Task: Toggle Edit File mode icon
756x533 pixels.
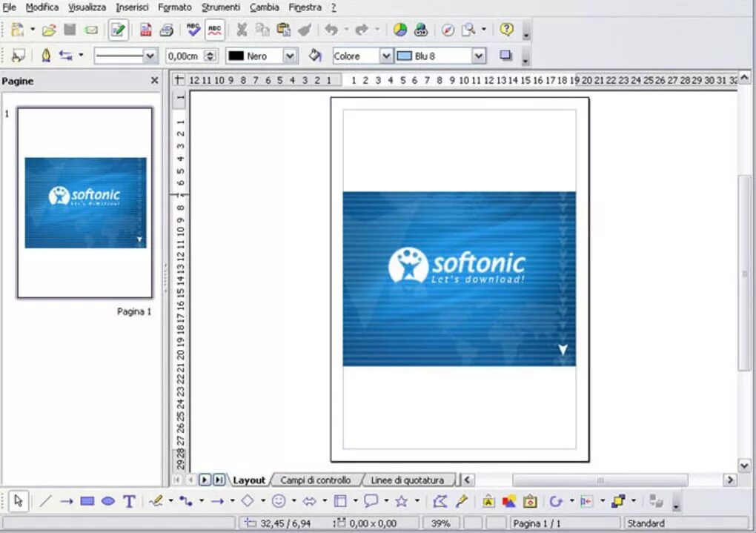Action: (x=118, y=30)
